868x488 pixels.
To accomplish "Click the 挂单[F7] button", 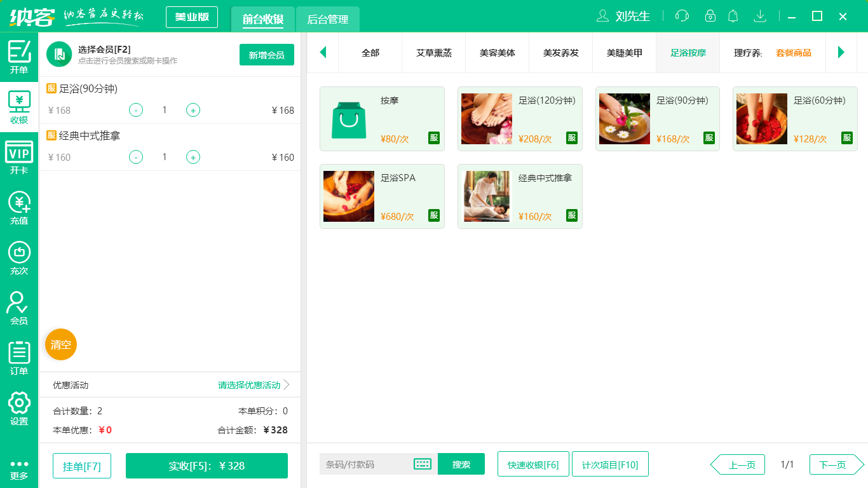I will (81, 464).
